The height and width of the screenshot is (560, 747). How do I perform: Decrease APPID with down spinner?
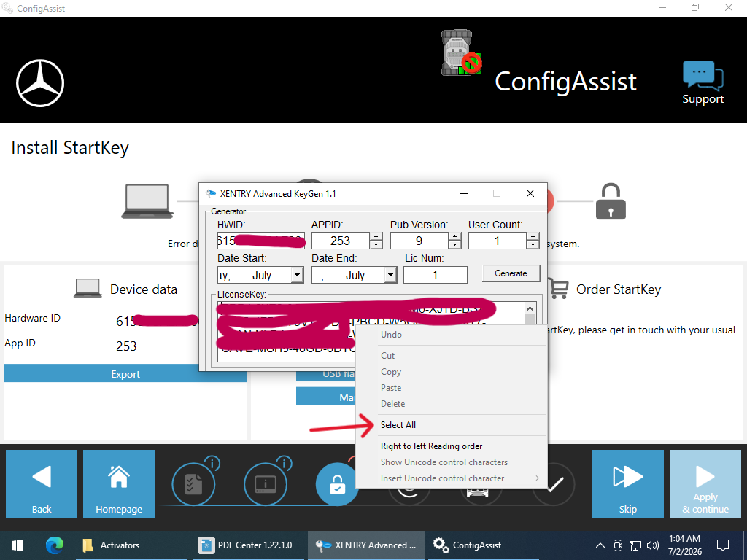click(x=376, y=245)
